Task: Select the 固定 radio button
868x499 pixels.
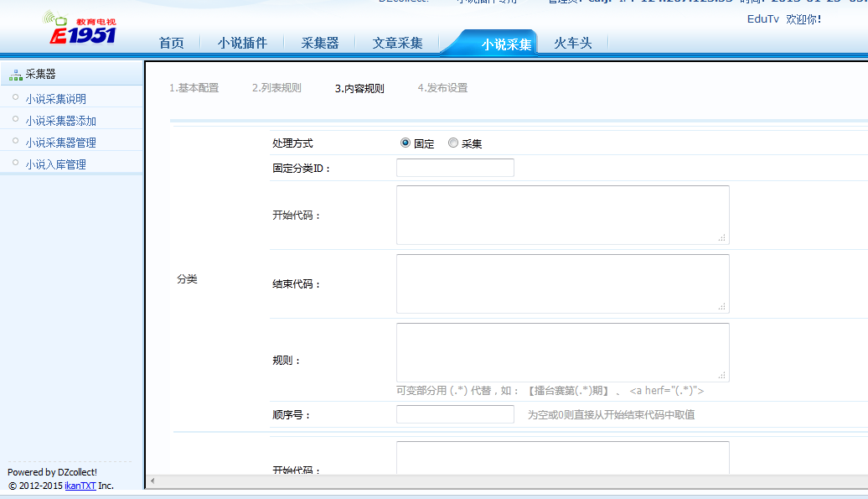Action: [x=406, y=143]
